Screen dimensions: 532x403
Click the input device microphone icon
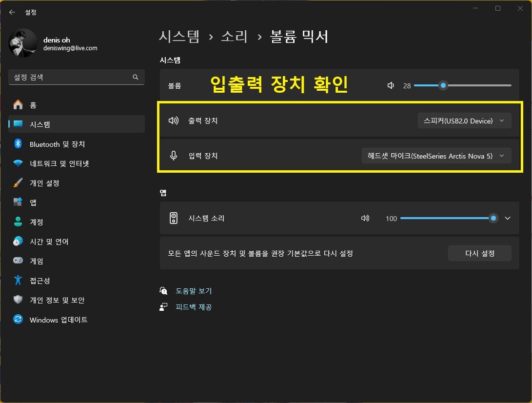[174, 156]
